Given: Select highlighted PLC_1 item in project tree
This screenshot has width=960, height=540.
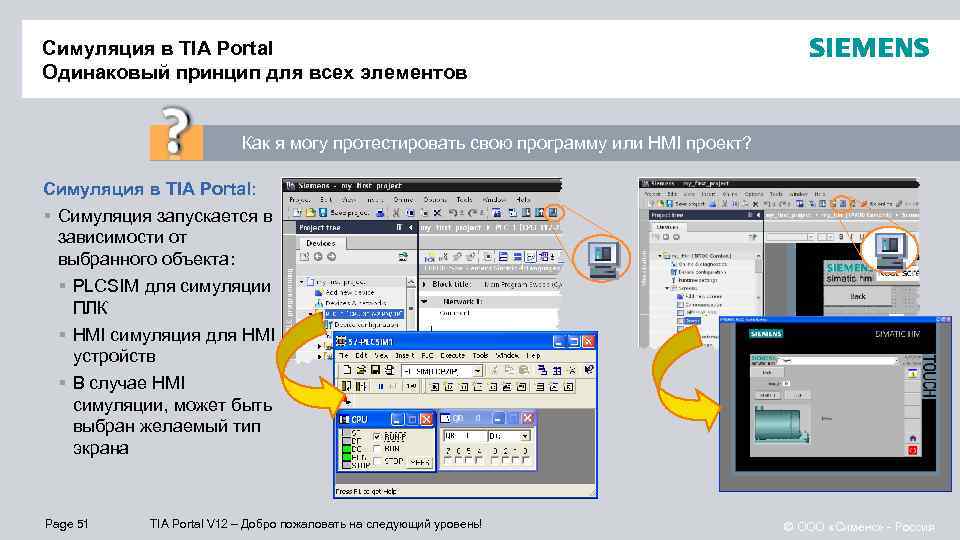Looking at the screenshot, I should point(364,313).
